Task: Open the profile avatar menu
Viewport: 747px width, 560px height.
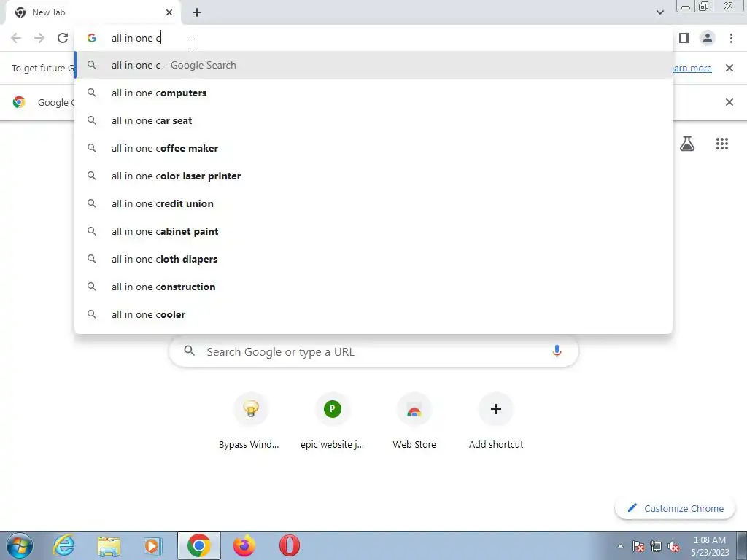Action: tap(708, 38)
